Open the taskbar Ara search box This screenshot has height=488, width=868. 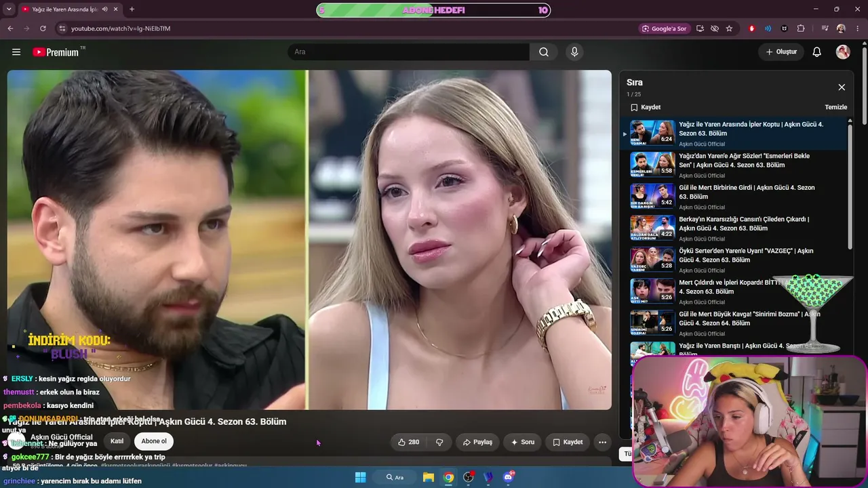[395, 477]
